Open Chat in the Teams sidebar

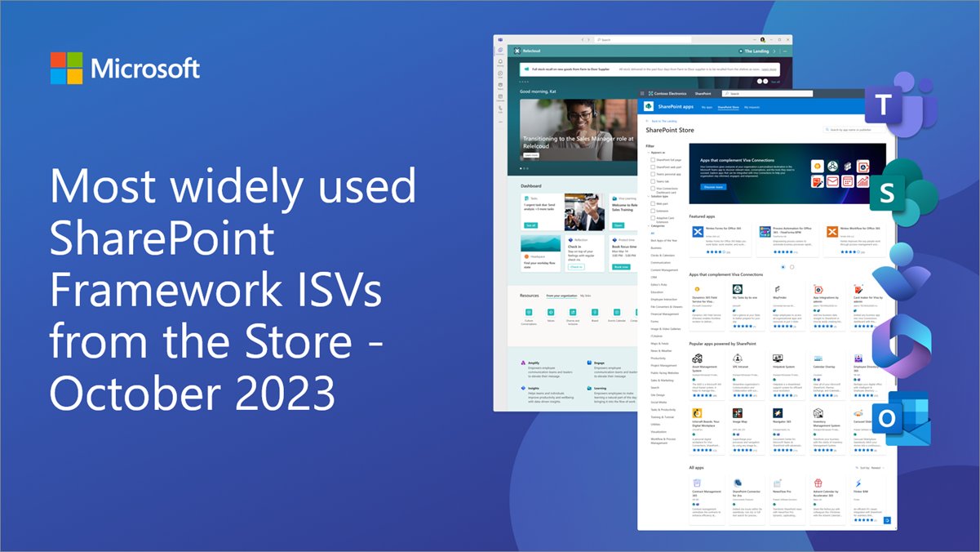tap(500, 73)
